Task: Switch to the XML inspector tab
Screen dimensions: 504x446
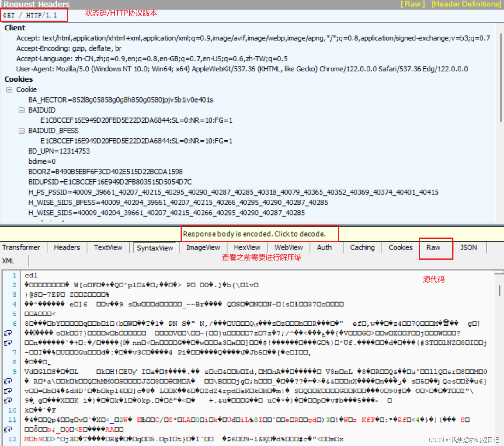Action: coord(8,261)
